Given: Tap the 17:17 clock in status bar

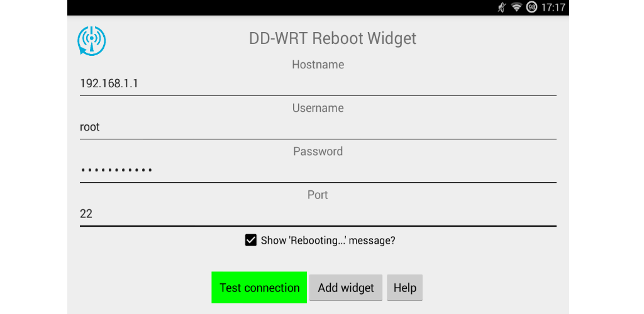Looking at the screenshot, I should (x=553, y=8).
